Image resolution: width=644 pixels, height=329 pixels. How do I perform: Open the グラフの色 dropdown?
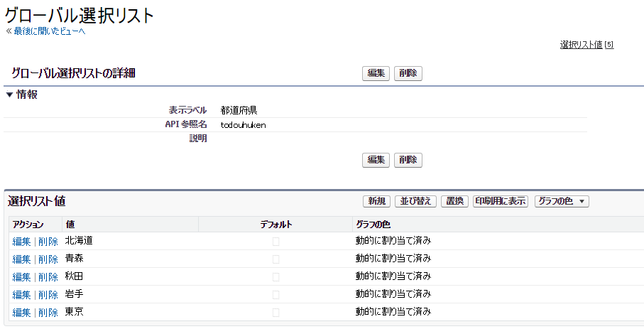562,201
